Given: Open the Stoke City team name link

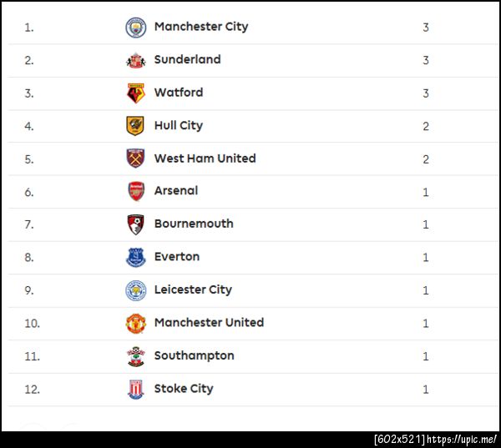Looking at the screenshot, I should pos(184,389).
